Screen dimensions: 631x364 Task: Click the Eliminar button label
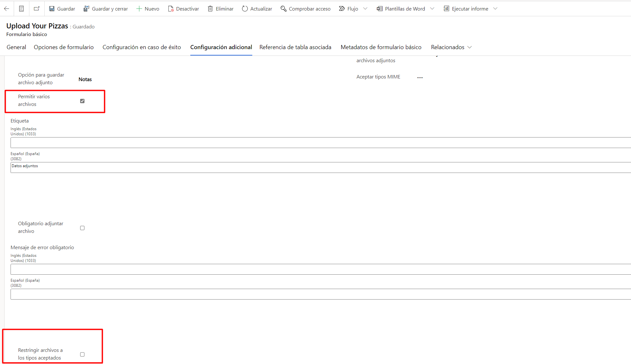[x=224, y=9]
